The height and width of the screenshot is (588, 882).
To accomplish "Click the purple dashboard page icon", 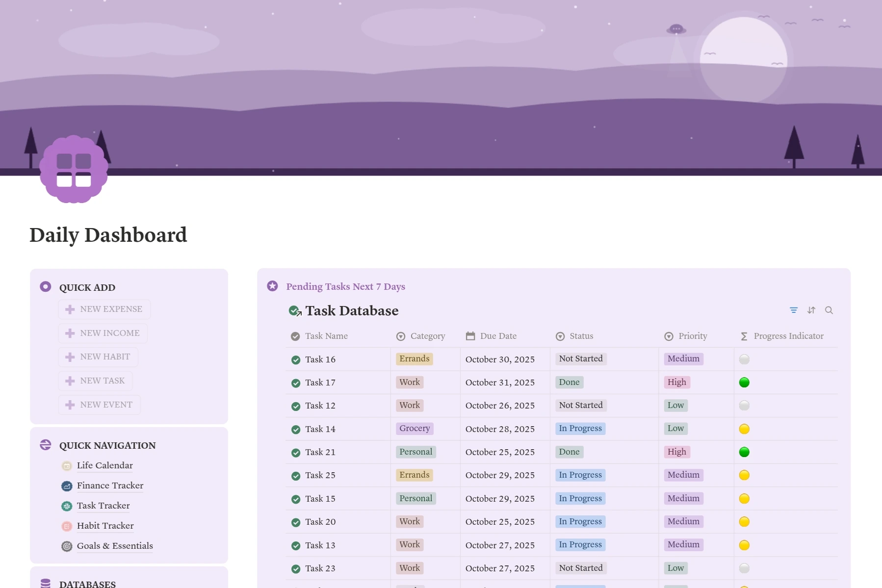I will [74, 169].
